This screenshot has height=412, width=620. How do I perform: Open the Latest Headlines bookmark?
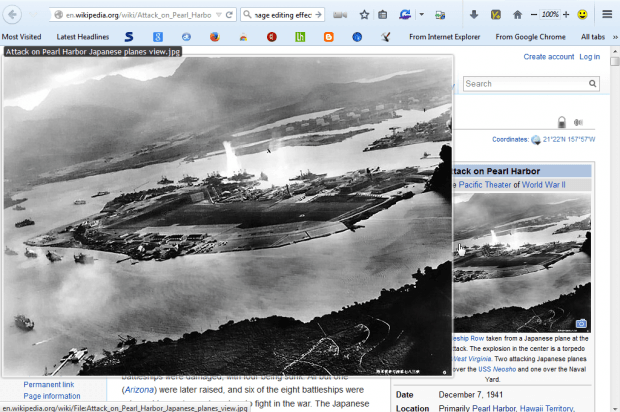click(83, 37)
